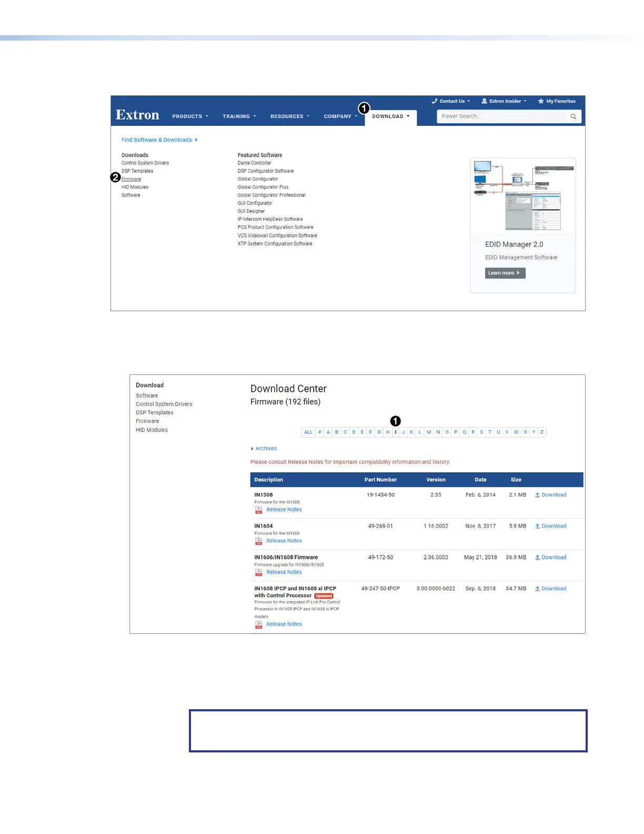Open the RESOURCES dropdown menu

click(290, 116)
